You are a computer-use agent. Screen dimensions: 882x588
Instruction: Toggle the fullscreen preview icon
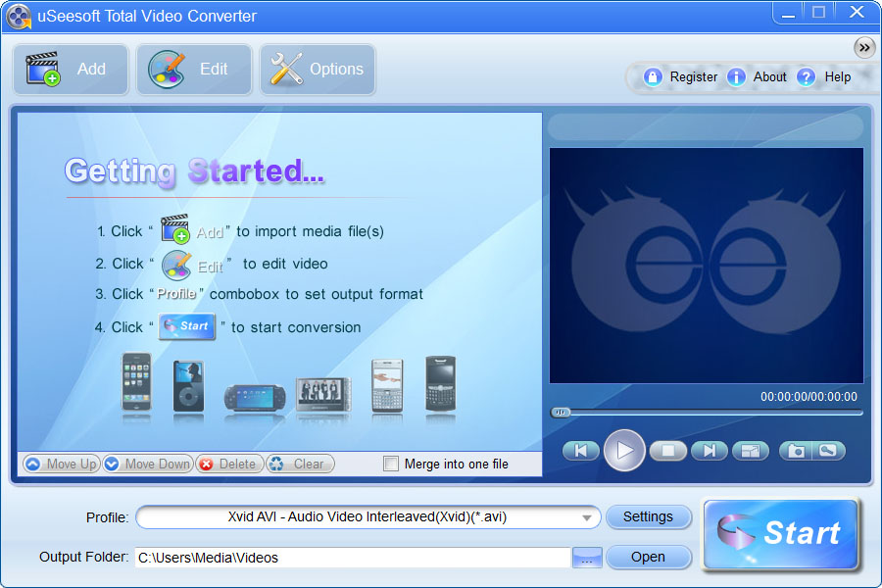[751, 451]
